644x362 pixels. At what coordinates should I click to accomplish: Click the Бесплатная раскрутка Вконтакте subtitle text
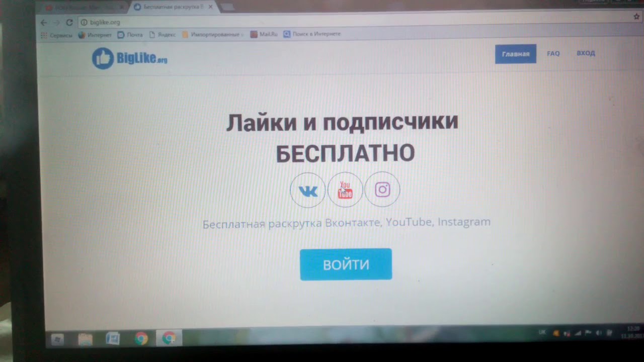pyautogui.click(x=347, y=222)
